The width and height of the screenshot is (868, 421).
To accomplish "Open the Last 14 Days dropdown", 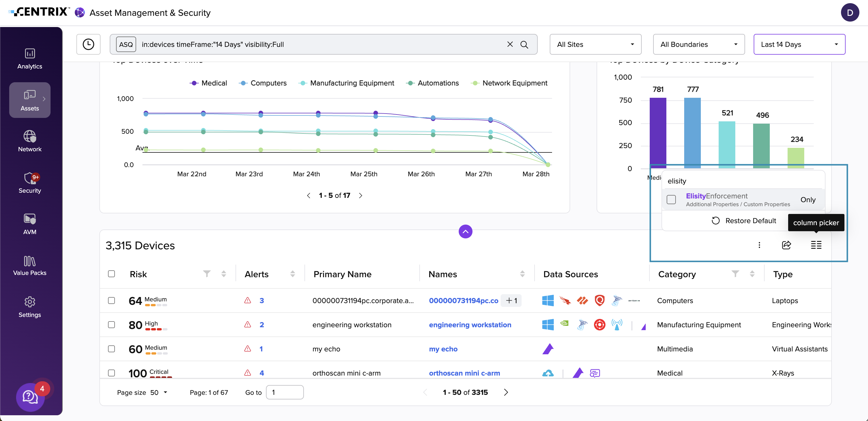I will [x=799, y=44].
